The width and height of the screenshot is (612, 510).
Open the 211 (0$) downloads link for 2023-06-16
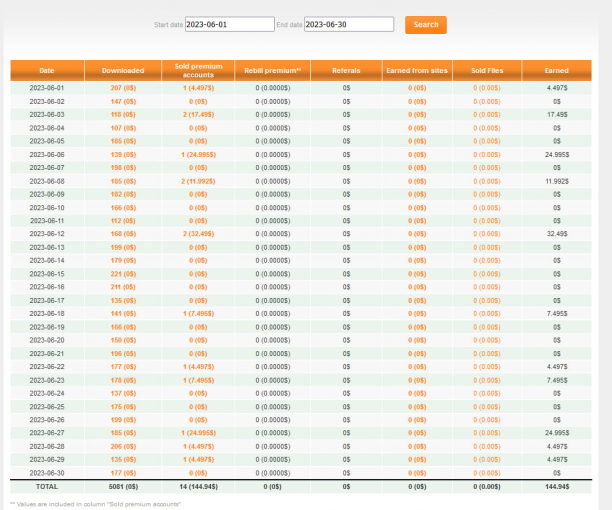click(123, 287)
